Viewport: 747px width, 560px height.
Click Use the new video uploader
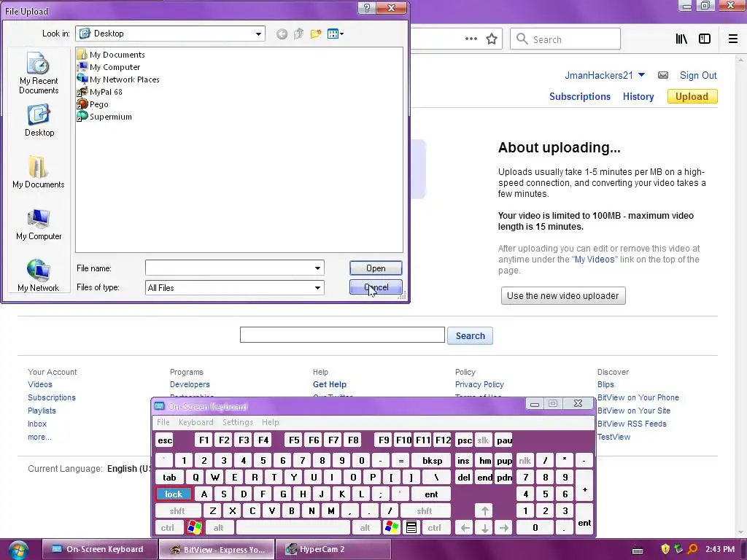tap(562, 296)
